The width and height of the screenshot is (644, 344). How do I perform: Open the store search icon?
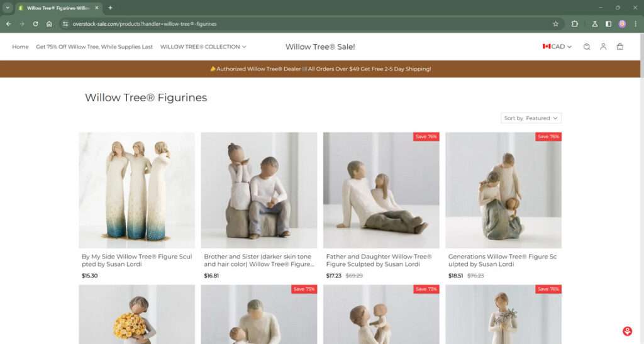coord(587,47)
